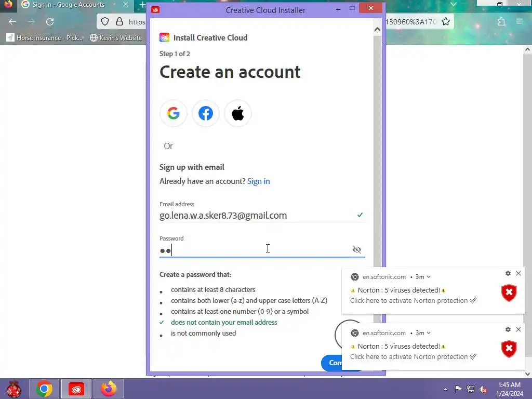Go forward in the Firefox browser
This screenshot has width=532, height=399.
pyautogui.click(x=31, y=22)
